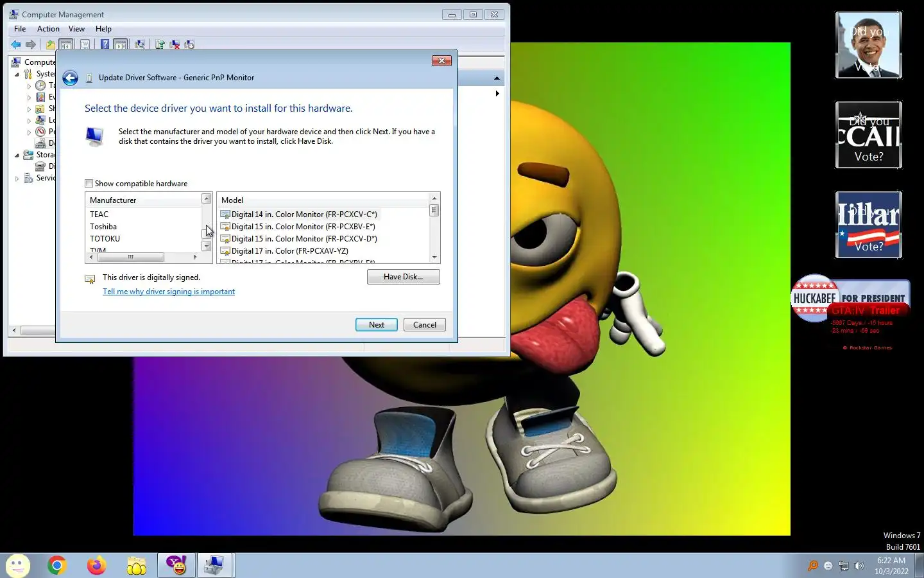
Task: Collapse the Storage tree node
Action: 17,155
